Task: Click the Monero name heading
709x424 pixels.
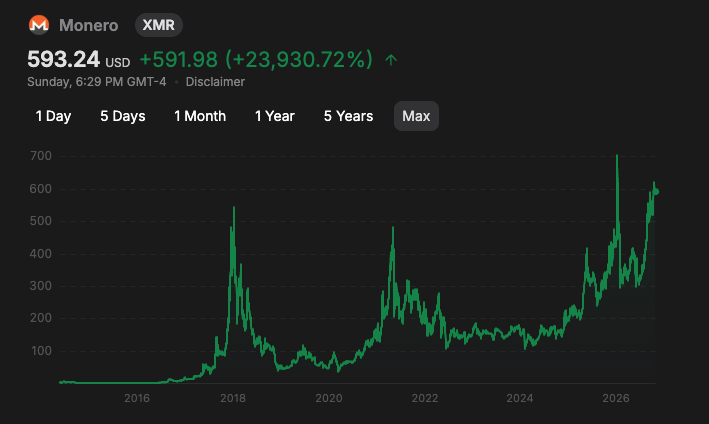Action: (x=89, y=25)
